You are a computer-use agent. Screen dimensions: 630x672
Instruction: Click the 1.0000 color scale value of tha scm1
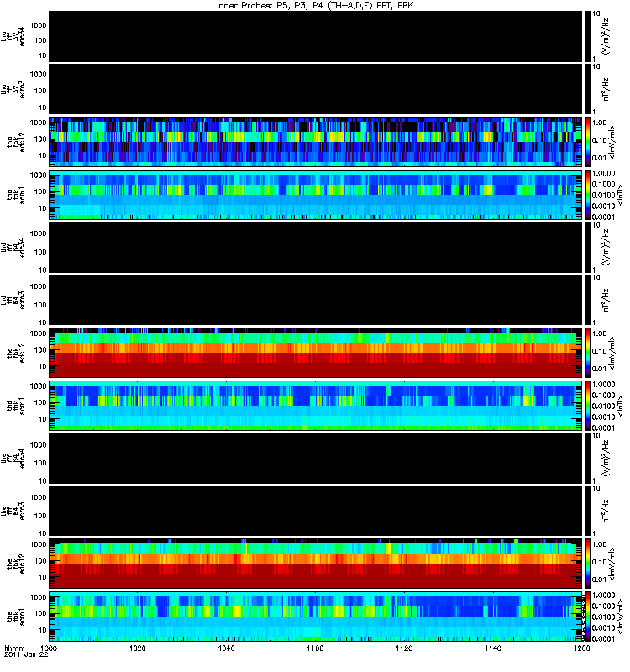(603, 173)
